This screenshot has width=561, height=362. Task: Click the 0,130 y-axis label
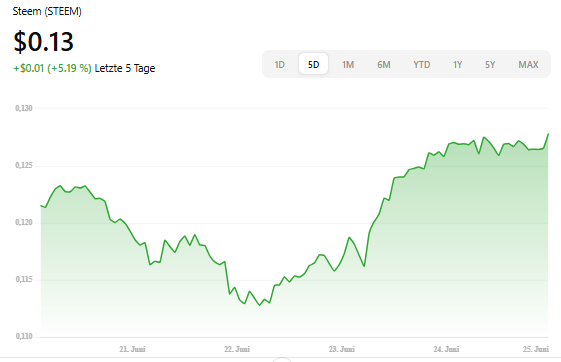pyautogui.click(x=24, y=108)
